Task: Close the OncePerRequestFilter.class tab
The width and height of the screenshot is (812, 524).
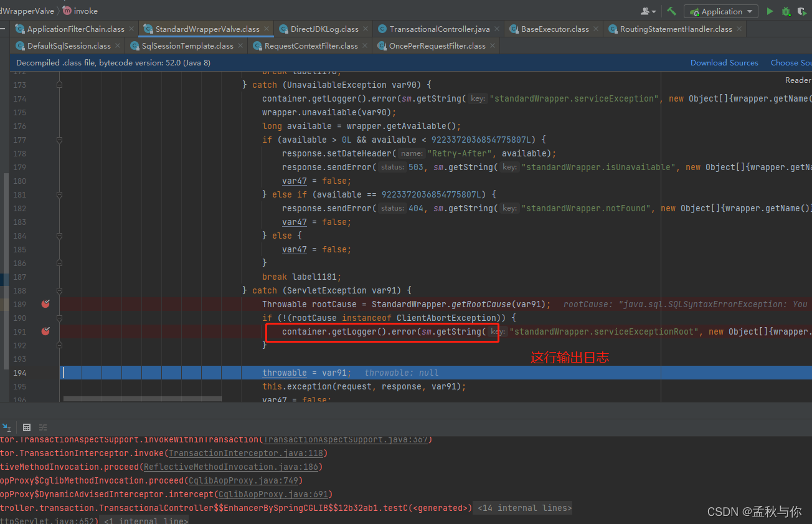Action: click(492, 45)
